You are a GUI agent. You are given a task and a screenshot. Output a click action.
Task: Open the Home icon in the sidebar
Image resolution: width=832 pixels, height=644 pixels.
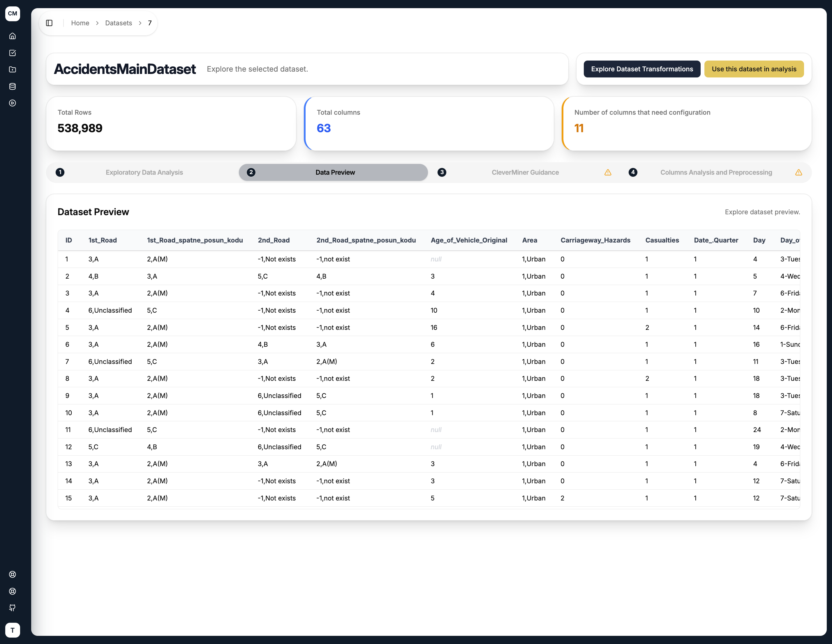pos(13,36)
